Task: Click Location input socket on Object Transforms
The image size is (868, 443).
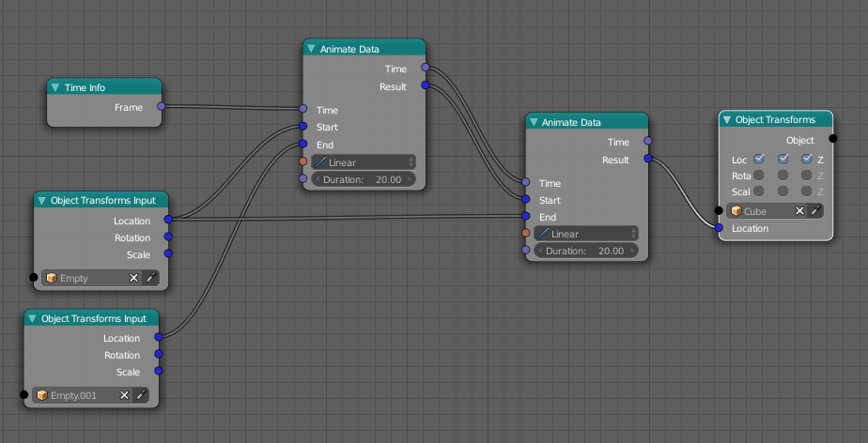Action: (x=719, y=228)
